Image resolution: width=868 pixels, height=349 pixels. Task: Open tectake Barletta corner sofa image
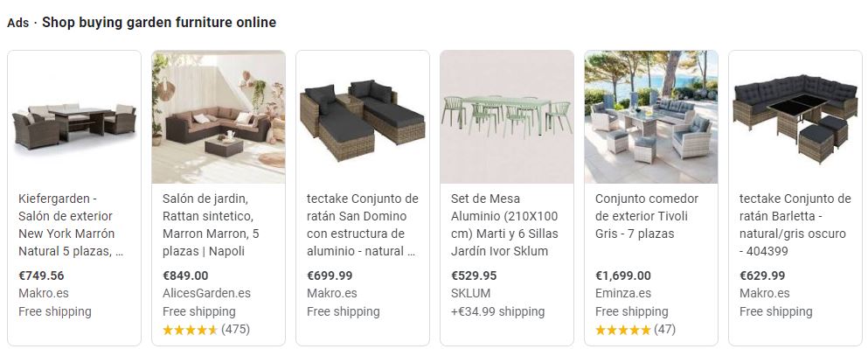(x=795, y=117)
